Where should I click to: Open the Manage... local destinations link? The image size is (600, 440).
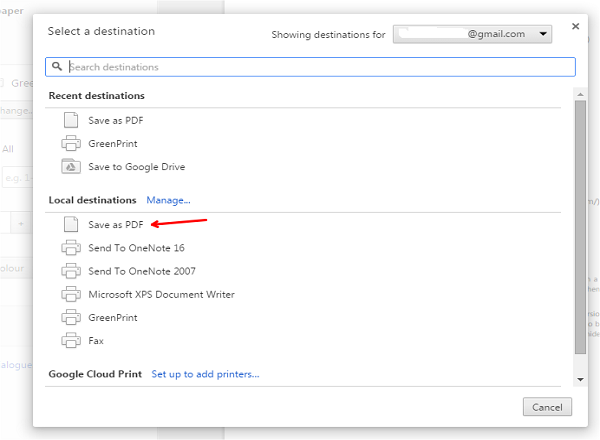pyautogui.click(x=168, y=200)
